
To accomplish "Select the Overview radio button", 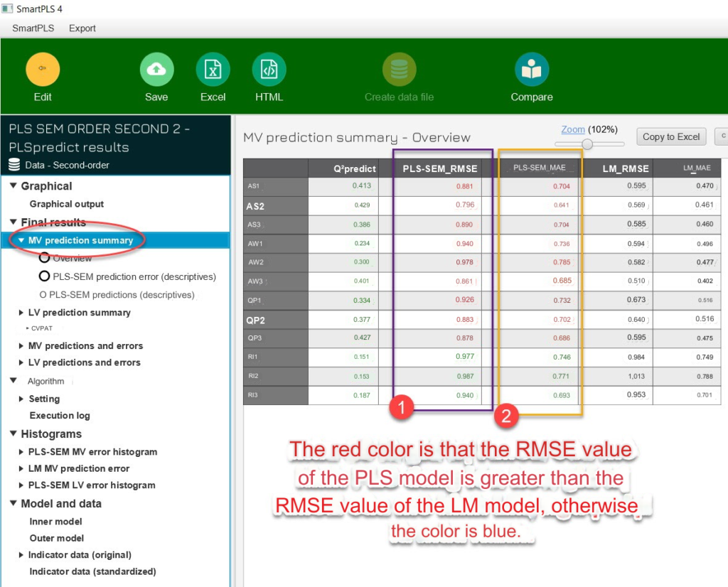I will (45, 258).
